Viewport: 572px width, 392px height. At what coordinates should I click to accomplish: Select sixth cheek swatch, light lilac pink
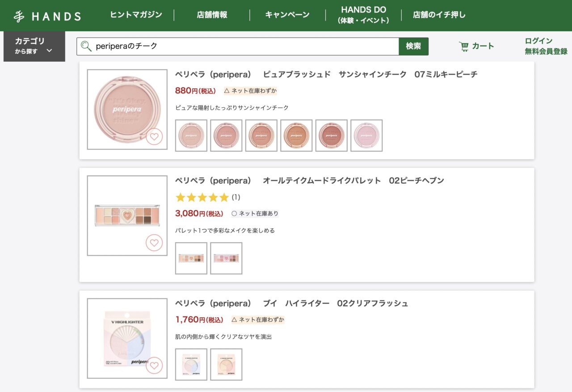(366, 135)
